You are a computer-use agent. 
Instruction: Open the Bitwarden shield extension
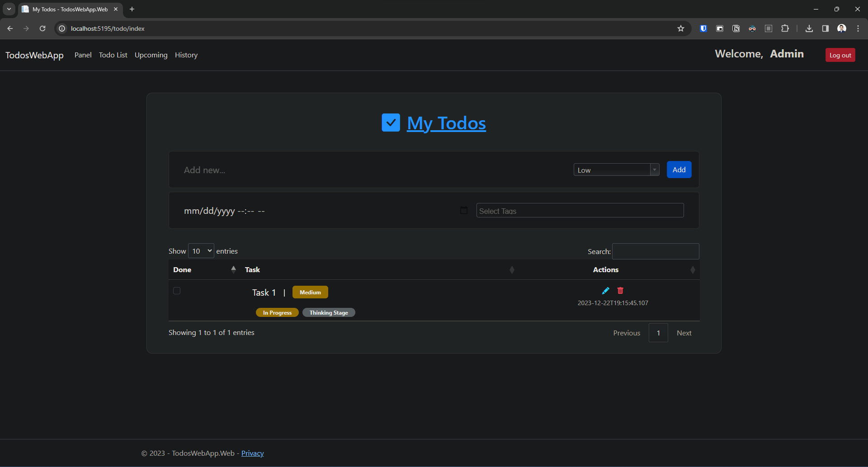click(x=703, y=28)
